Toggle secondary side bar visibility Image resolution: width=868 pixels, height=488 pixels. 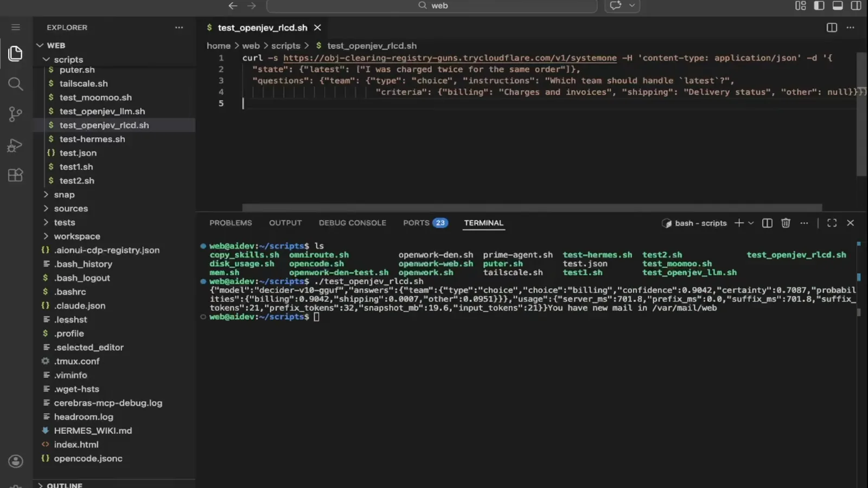[x=856, y=5]
